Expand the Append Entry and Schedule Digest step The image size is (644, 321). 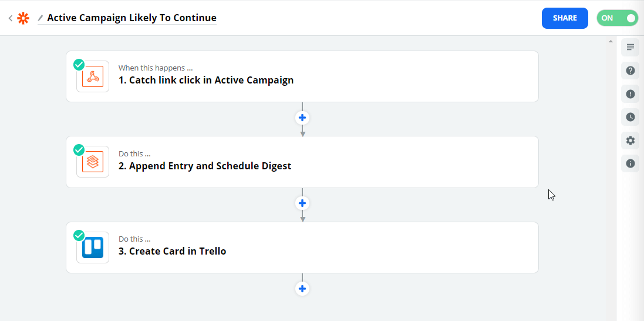(x=204, y=166)
